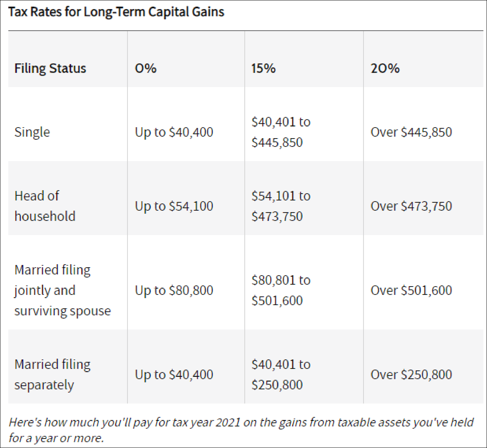Select the 'Head of household' row label

(45, 206)
